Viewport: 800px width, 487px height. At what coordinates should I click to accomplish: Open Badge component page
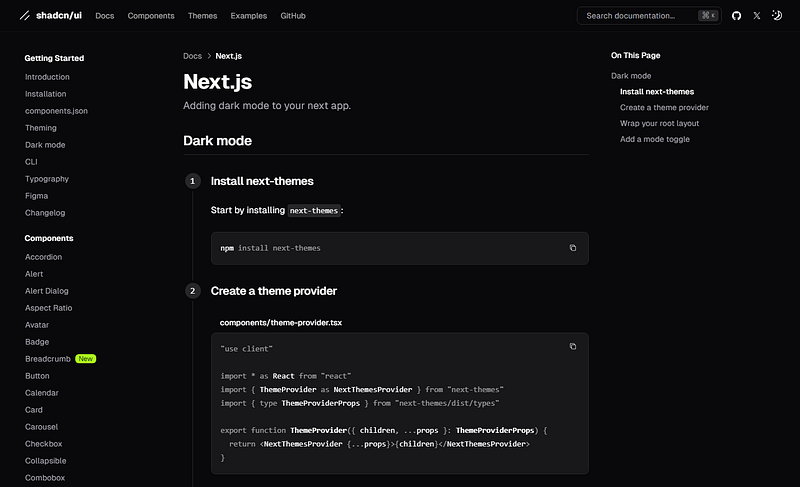37,342
